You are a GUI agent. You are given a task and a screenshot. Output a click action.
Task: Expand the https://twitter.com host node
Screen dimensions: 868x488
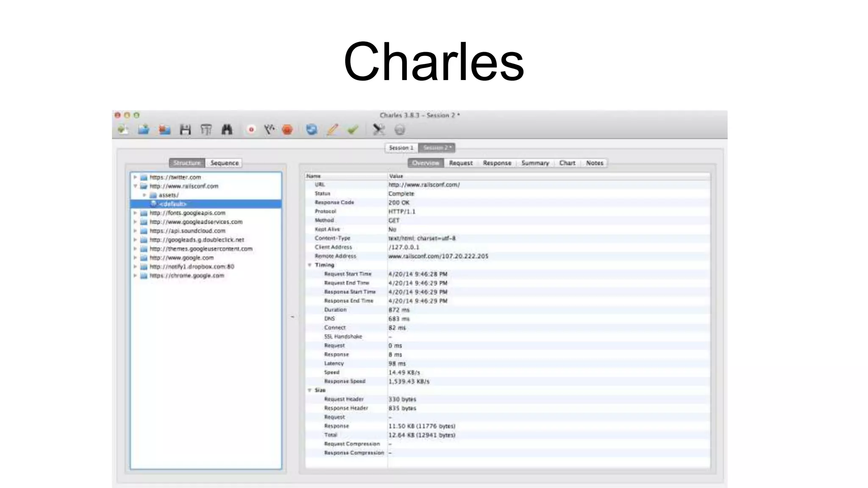click(135, 177)
